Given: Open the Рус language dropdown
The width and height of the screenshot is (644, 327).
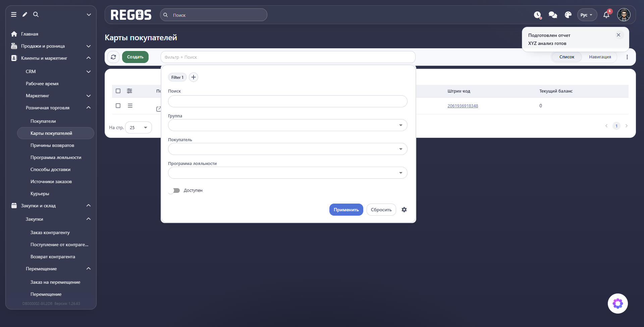Looking at the screenshot, I should point(587,15).
